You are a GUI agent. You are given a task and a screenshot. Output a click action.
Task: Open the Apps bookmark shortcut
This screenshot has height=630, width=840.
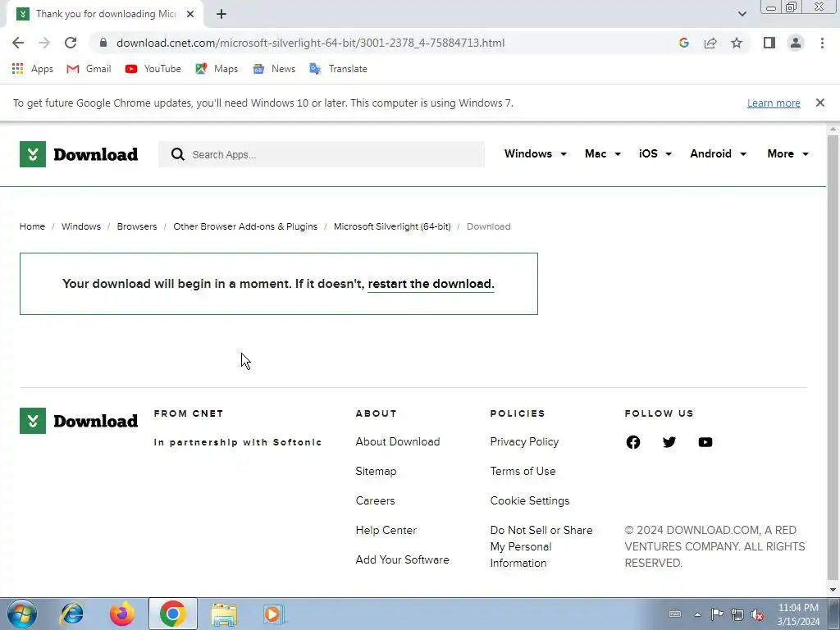pos(32,69)
